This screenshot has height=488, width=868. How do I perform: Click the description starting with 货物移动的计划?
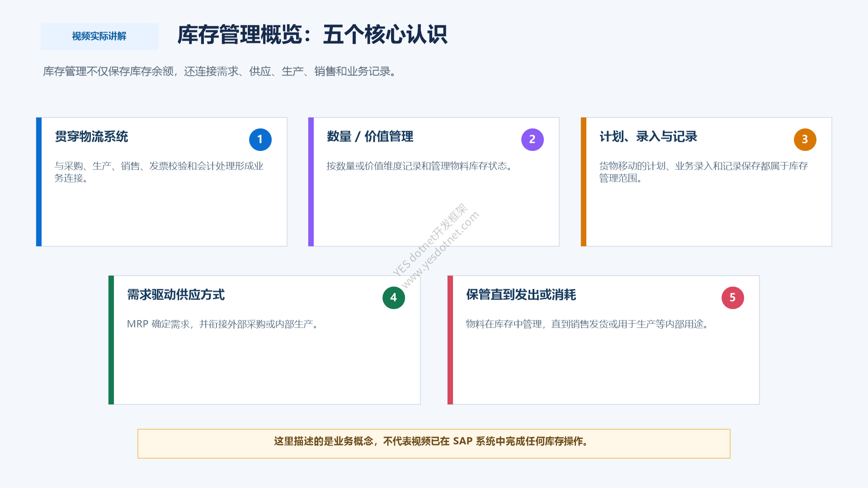pos(703,172)
